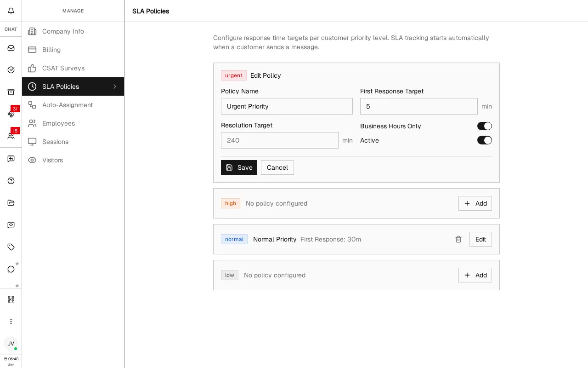The width and height of the screenshot is (588, 368).
Task: Save the Urgent Priority policy
Action: (x=239, y=167)
